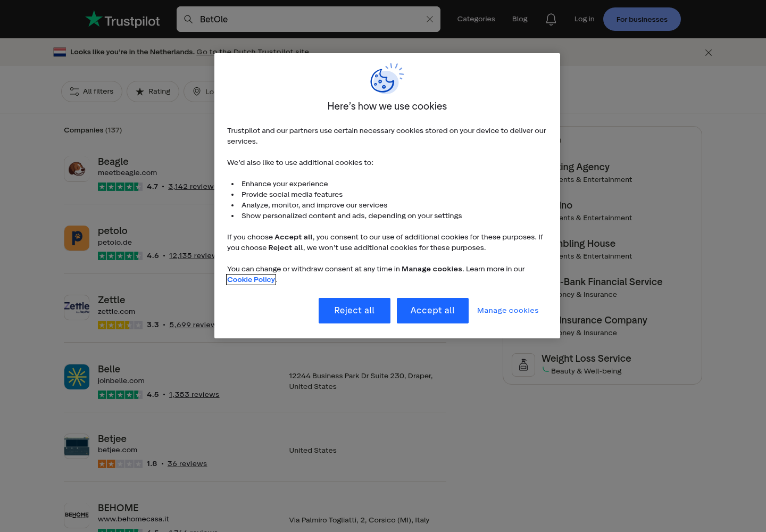Click Beagle's star rating
The image size is (766, 532).
pos(120,187)
